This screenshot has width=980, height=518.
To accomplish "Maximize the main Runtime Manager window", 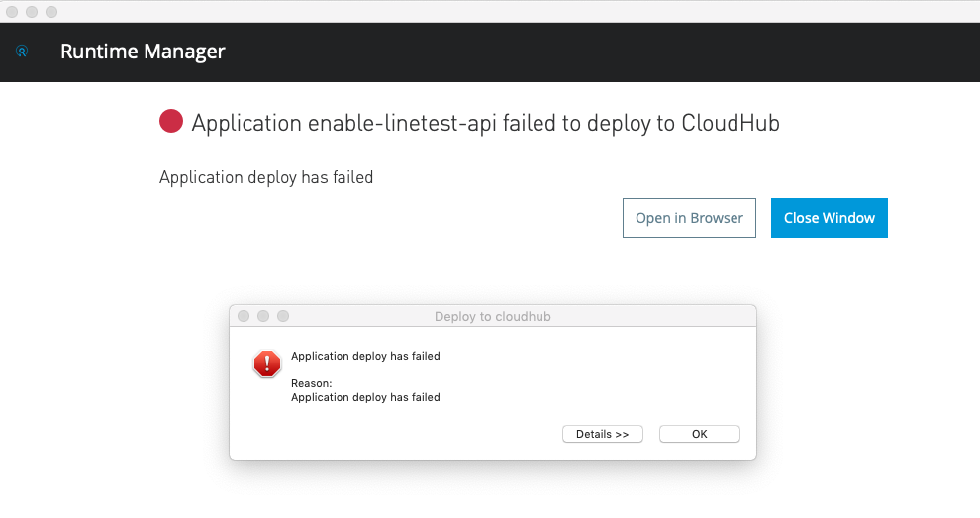I will point(51,11).
